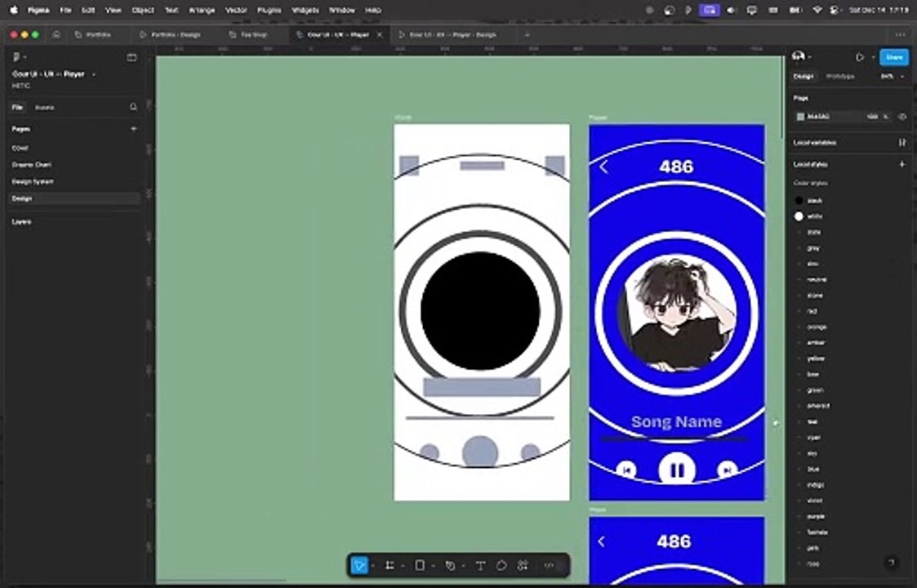Add a new page with plus icon
The height and width of the screenshot is (588, 917).
click(x=133, y=129)
